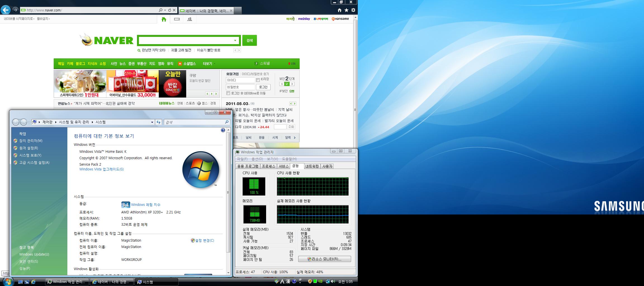Toggle IP보안 ON switch
The image size is (644, 286).
(292, 91)
